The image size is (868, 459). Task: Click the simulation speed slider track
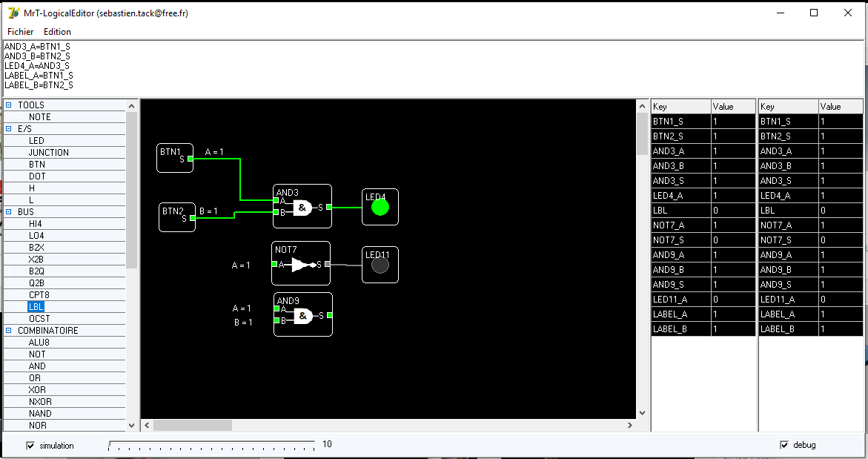coord(211,445)
